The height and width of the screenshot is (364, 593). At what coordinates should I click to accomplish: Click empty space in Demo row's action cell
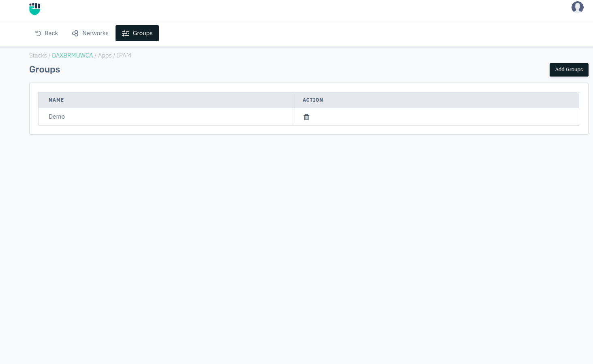(446, 117)
